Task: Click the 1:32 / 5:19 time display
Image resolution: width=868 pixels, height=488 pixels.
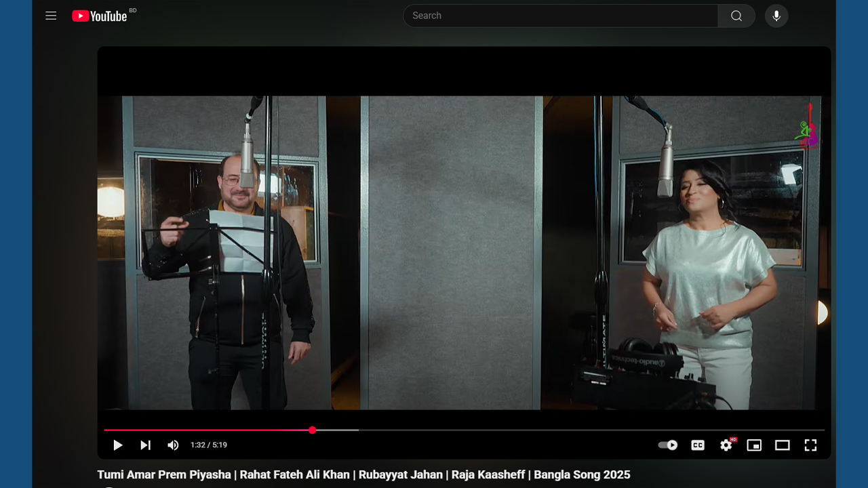Action: [x=209, y=445]
